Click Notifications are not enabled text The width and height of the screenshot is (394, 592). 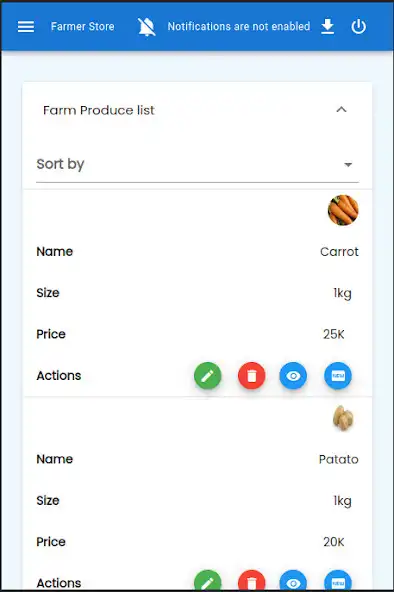[x=239, y=26]
